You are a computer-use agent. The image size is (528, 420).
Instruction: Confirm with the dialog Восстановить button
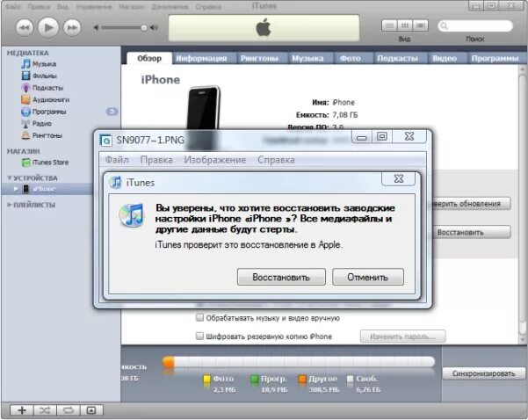click(x=281, y=277)
